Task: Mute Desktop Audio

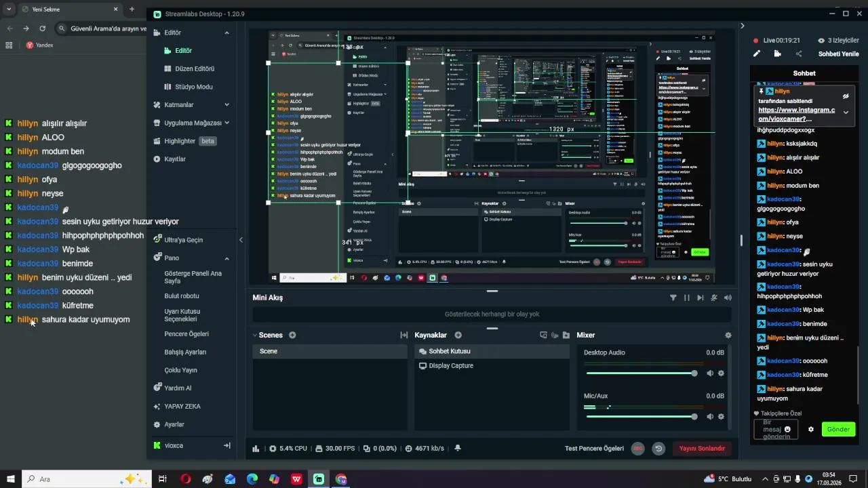Action: [710, 373]
